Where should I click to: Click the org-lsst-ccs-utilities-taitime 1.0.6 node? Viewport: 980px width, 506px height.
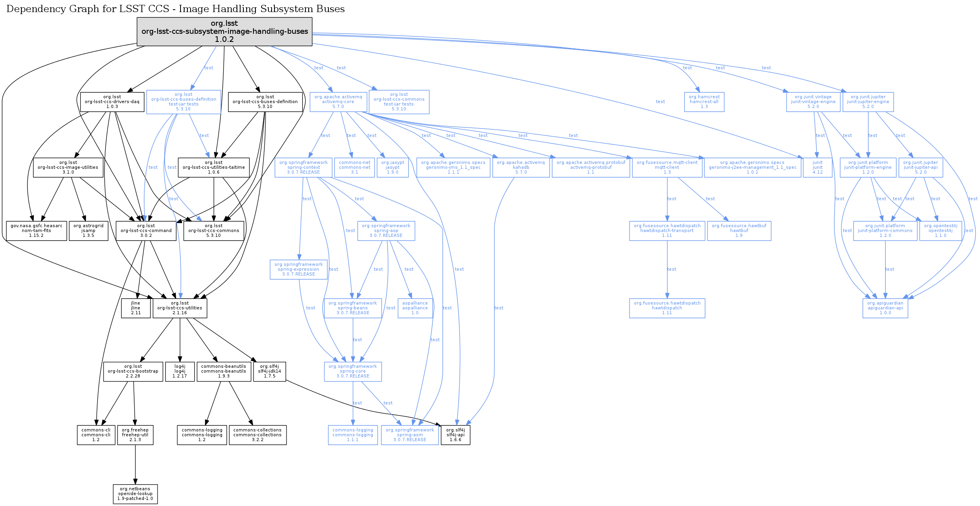point(214,168)
